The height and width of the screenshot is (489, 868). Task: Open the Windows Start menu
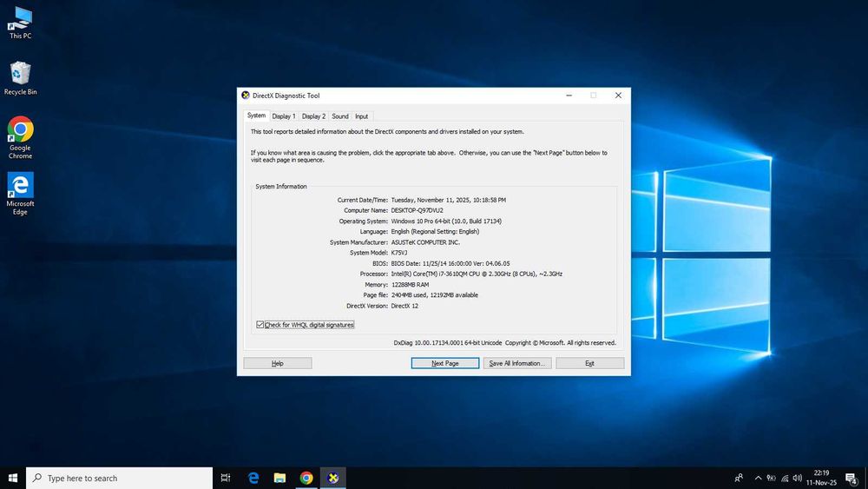[x=13, y=478]
